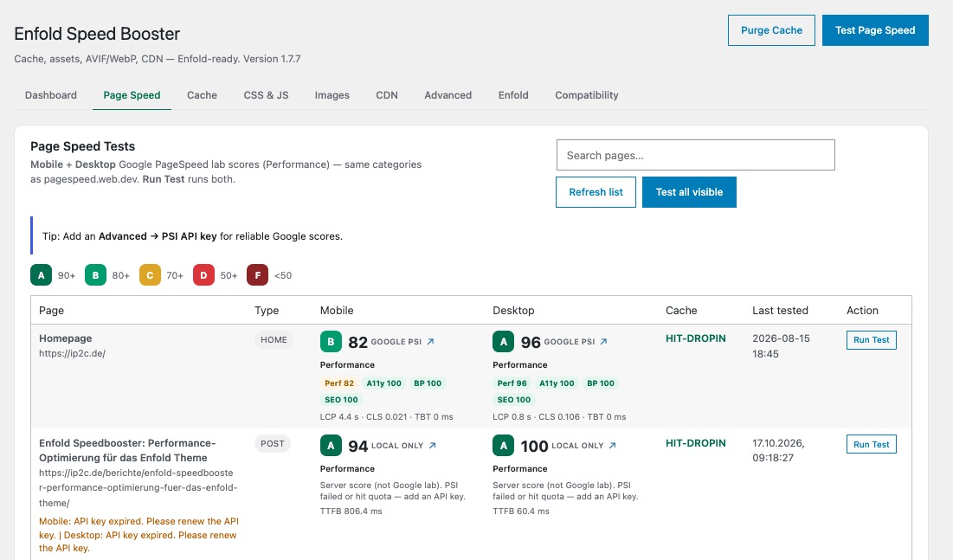Screen dimensions: 953x560
Task: Click the grade F legend badge
Action: click(258, 275)
